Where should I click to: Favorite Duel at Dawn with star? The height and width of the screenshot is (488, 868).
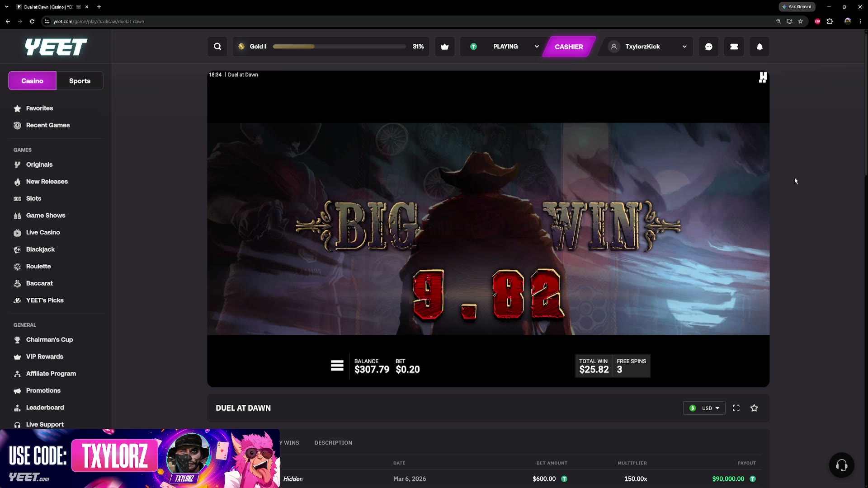point(754,408)
